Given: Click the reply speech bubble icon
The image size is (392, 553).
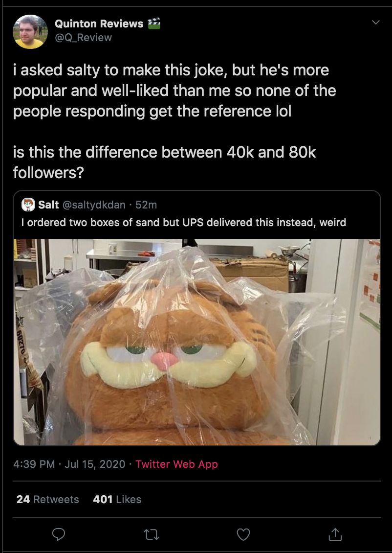Looking at the screenshot, I should tap(59, 534).
